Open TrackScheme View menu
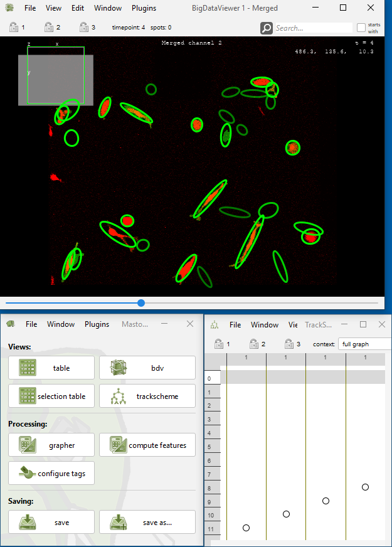 (x=293, y=325)
